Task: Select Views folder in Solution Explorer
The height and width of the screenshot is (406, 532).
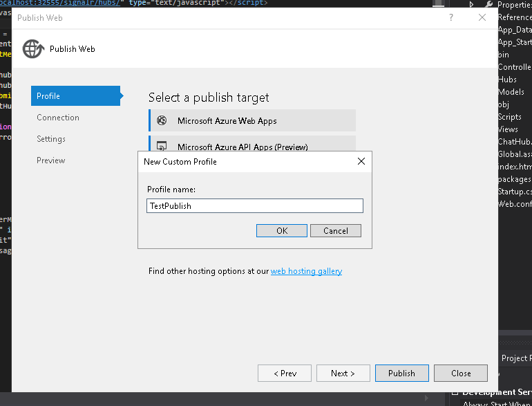Action: click(x=508, y=129)
